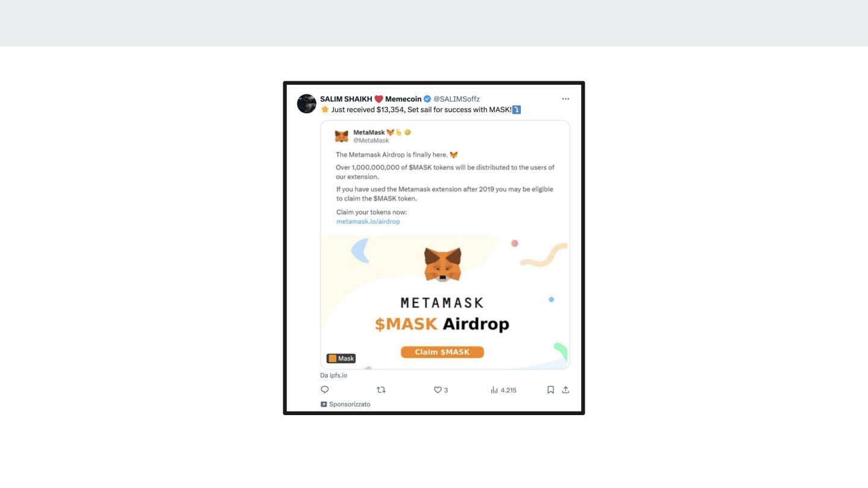Image resolution: width=868 pixels, height=488 pixels.
Task: Click the Mask label badge on image
Action: coord(341,358)
